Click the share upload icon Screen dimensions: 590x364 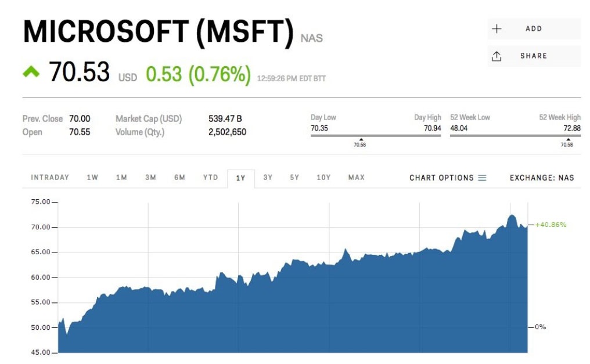(x=497, y=56)
